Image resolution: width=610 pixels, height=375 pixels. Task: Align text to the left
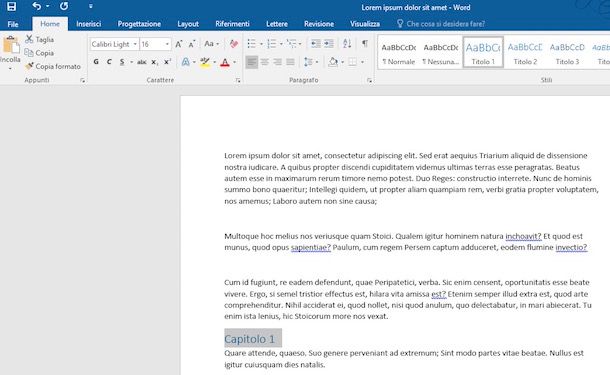(252, 62)
